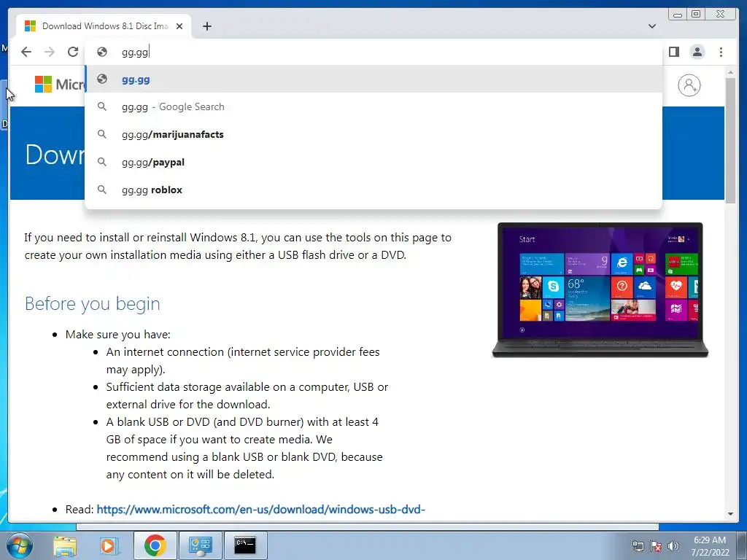Open the Chrome profile avatar menu
This screenshot has height=560, width=747.
[697, 52]
